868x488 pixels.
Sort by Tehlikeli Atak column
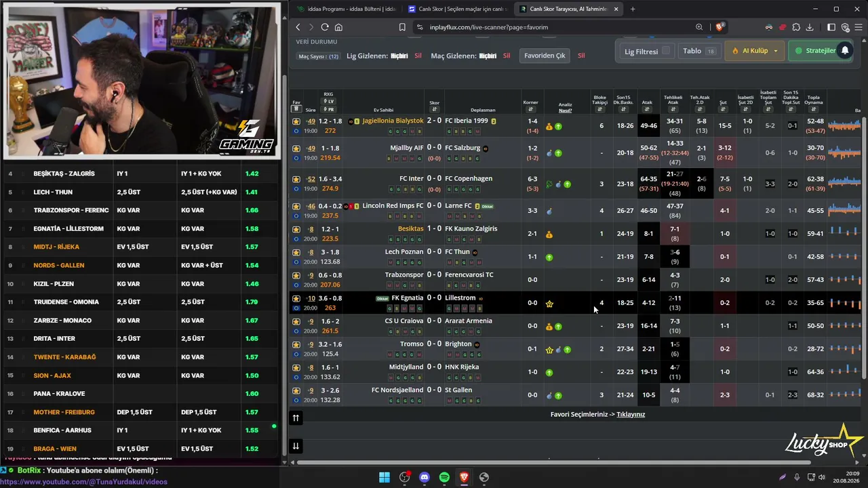(x=673, y=110)
